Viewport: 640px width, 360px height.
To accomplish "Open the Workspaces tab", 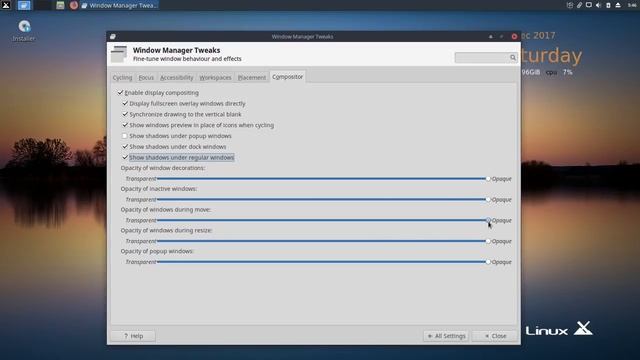I will [x=215, y=77].
